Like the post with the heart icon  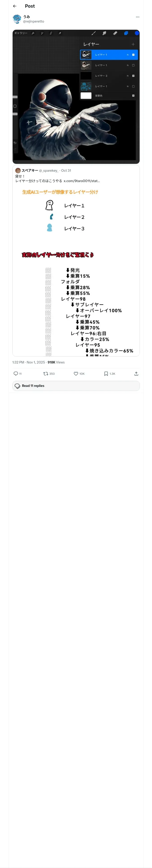pyautogui.click(x=76, y=374)
